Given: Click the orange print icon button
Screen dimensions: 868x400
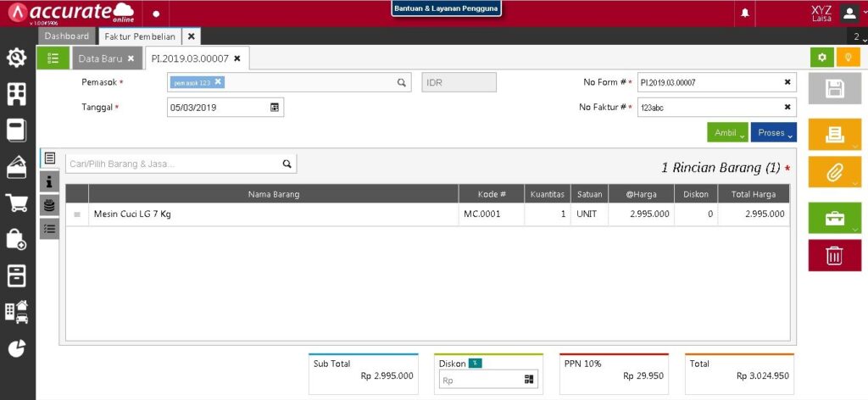Looking at the screenshot, I should click(x=834, y=134).
